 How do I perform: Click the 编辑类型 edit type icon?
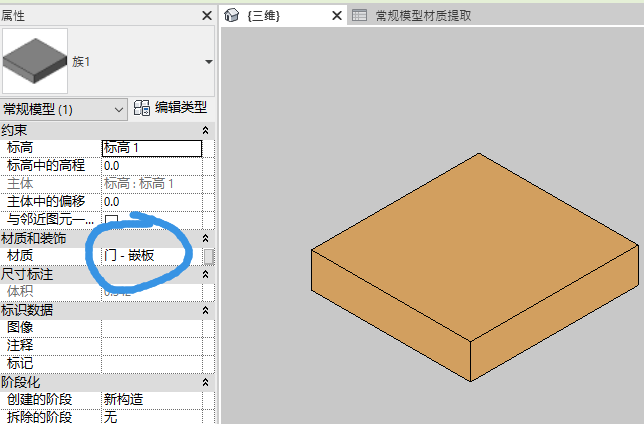coord(142,108)
